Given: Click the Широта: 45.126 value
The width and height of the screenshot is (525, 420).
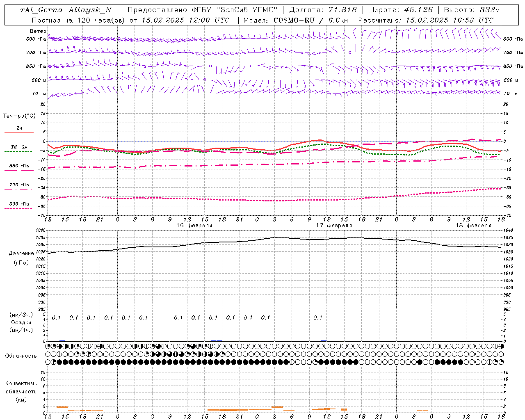Looking at the screenshot, I should point(400,10).
